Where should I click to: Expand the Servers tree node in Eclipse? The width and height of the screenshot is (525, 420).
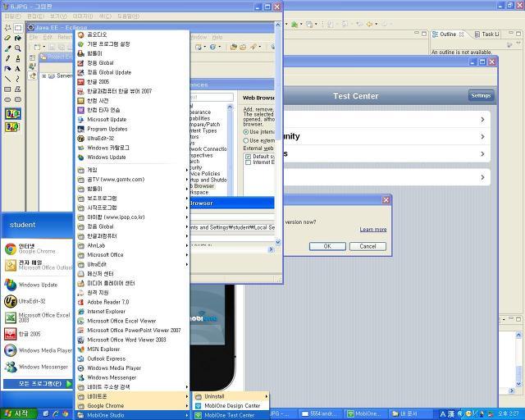(43, 76)
